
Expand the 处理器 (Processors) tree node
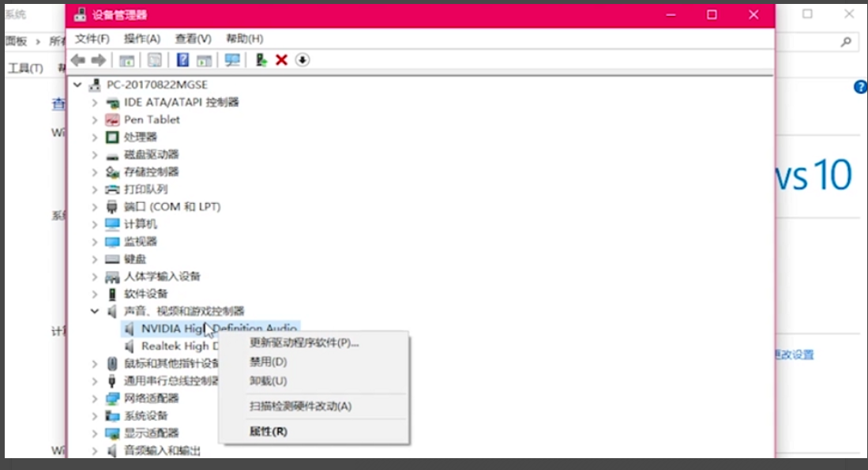[95, 137]
